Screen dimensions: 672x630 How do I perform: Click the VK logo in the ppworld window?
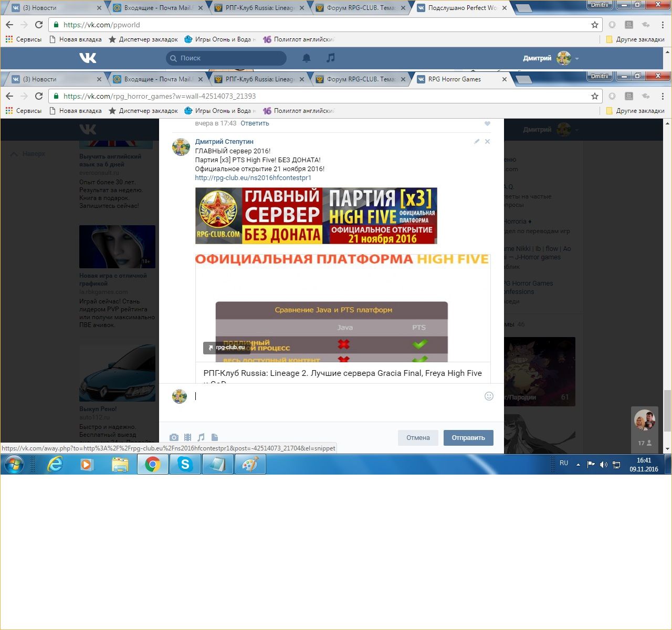[x=88, y=58]
